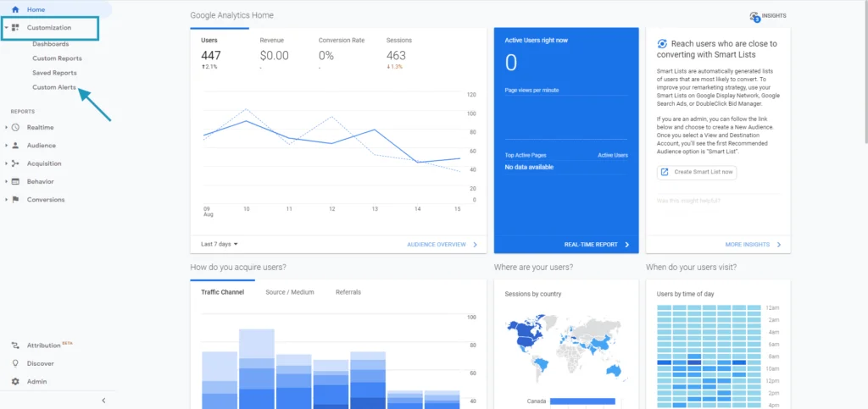868x409 pixels.
Task: Click the Realtime clock icon
Action: coord(15,127)
